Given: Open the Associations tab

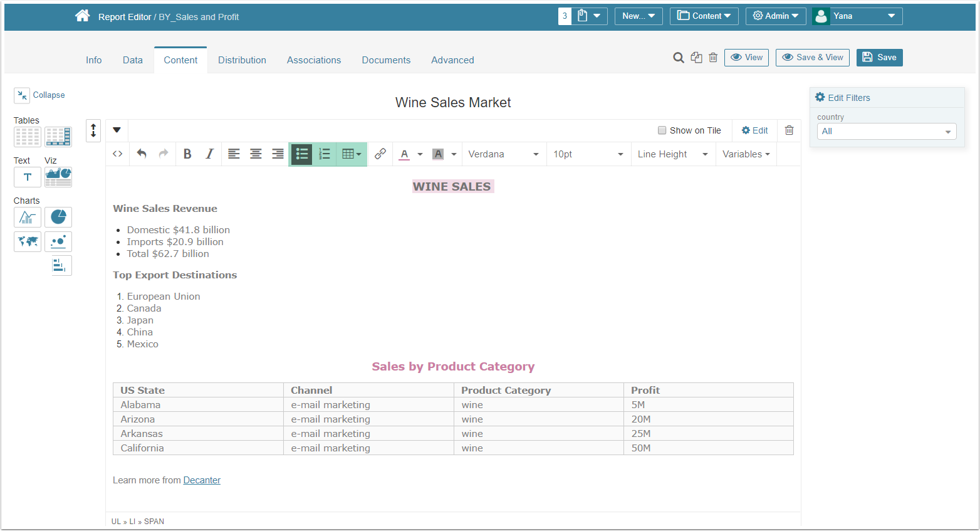Looking at the screenshot, I should (x=313, y=60).
